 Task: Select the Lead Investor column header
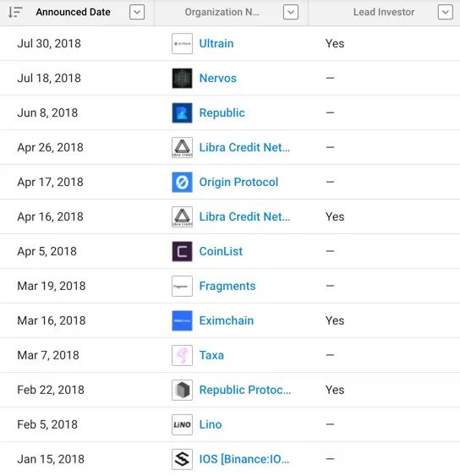click(384, 12)
